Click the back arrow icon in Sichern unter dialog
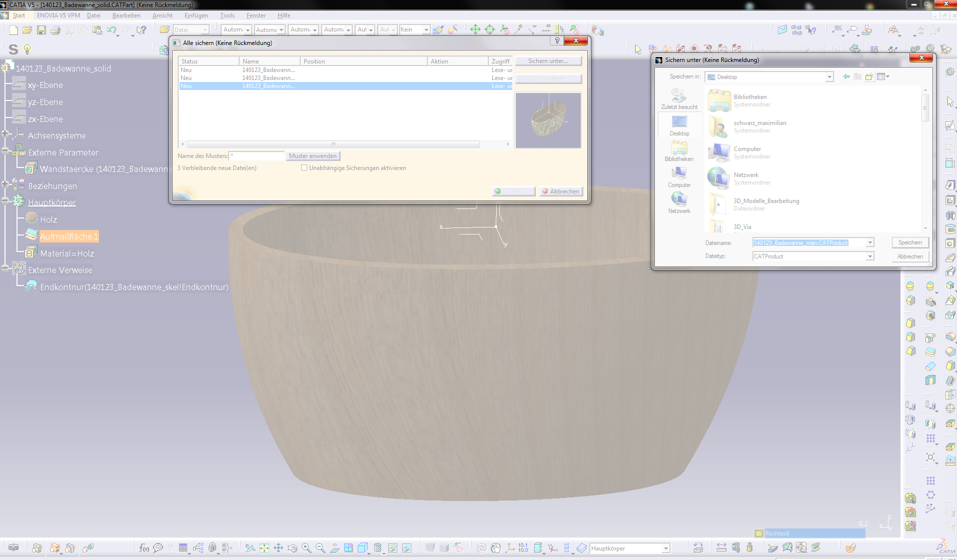This screenshot has height=560, width=957. (846, 76)
